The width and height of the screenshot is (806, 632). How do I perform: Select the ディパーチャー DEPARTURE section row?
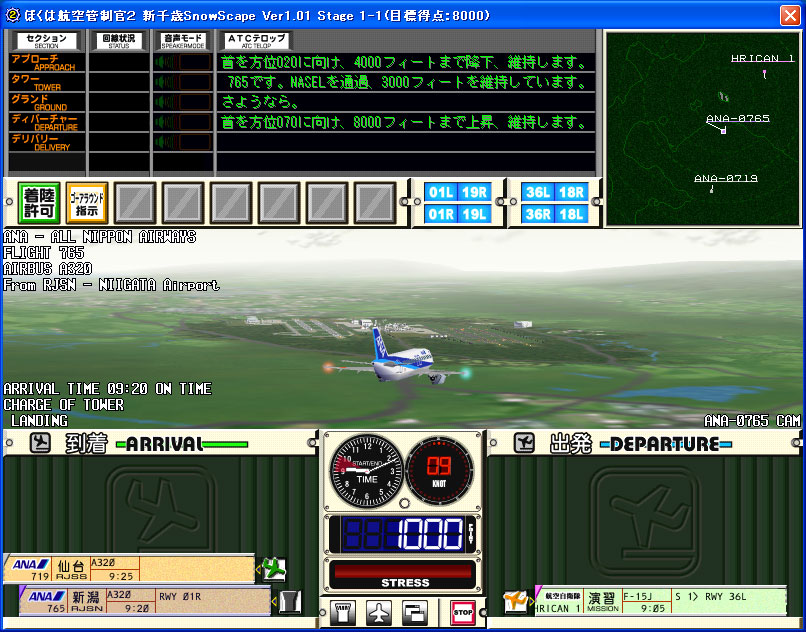[x=46, y=122]
